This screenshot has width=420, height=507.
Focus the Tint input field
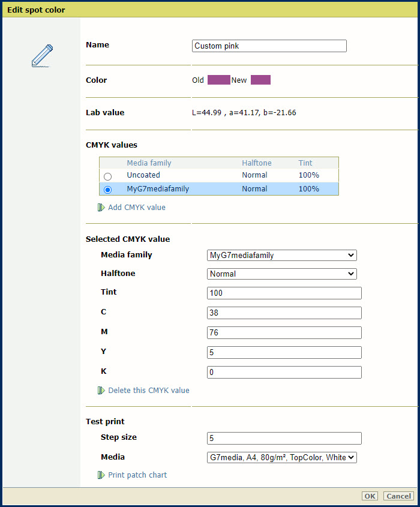click(284, 293)
